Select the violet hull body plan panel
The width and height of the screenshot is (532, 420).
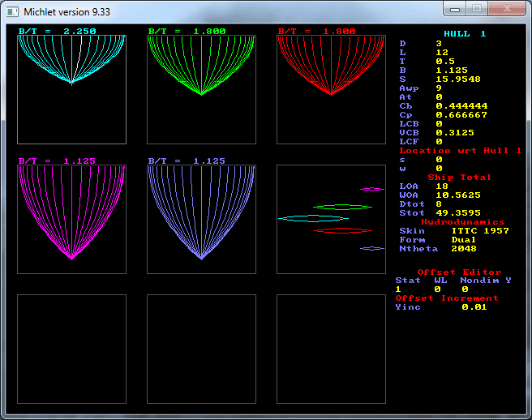pos(202,219)
